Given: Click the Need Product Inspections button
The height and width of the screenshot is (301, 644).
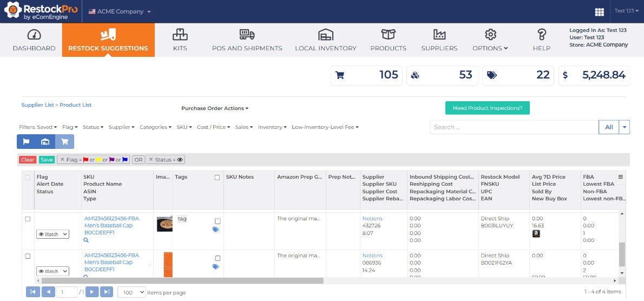Looking at the screenshot, I should [x=487, y=108].
